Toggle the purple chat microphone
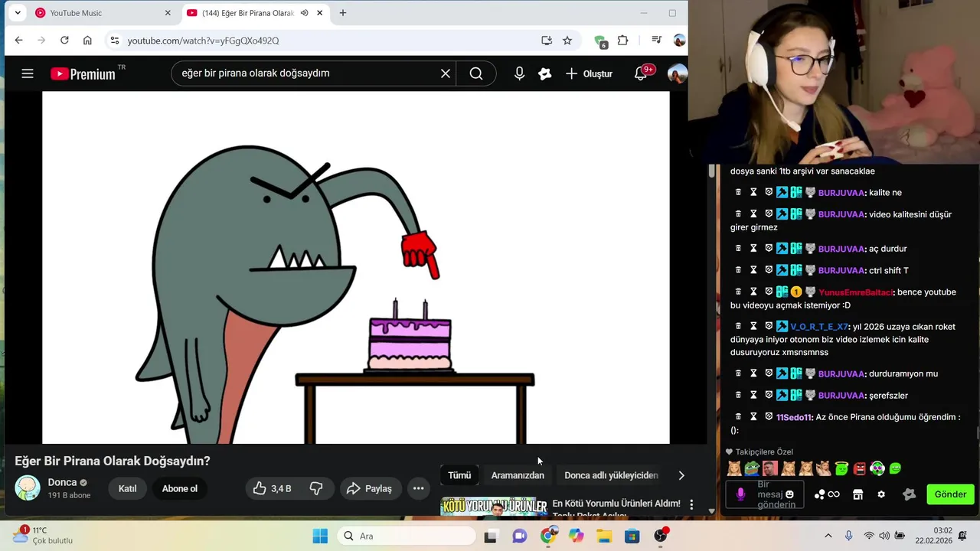The width and height of the screenshot is (980, 551). (740, 494)
